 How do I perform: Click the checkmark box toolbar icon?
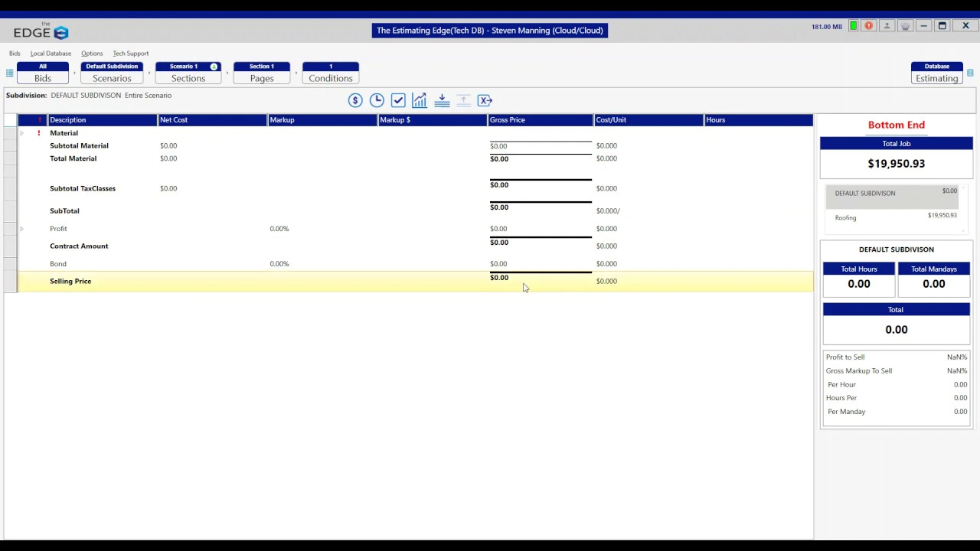(x=398, y=100)
